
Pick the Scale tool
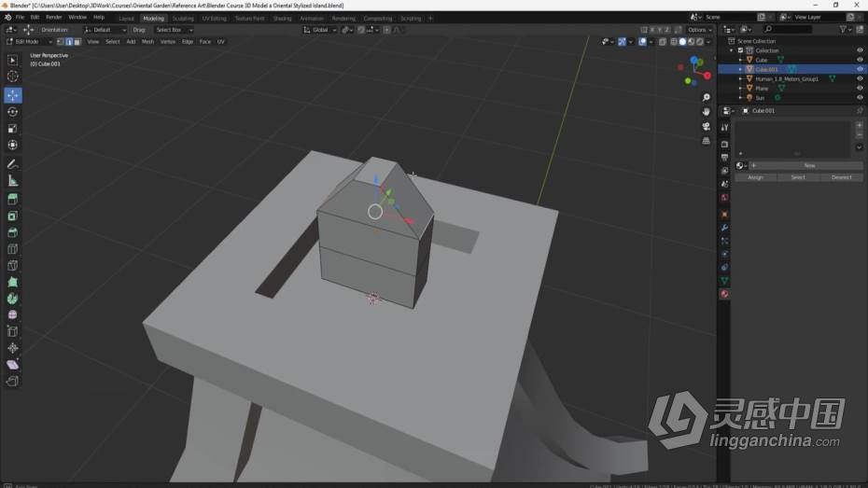[13, 129]
